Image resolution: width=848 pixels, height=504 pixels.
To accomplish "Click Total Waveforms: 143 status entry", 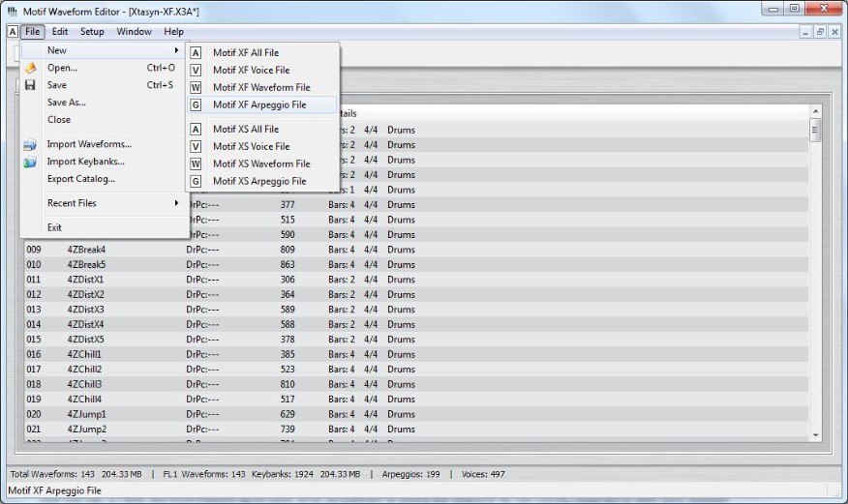I will [x=52, y=474].
